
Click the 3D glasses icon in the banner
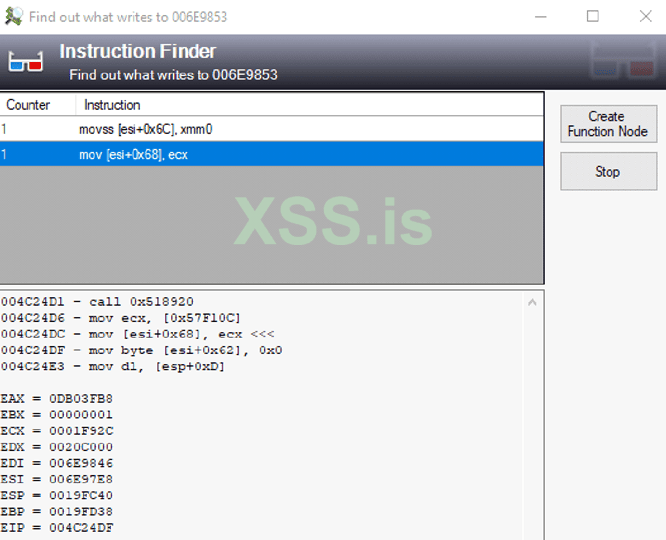(25, 62)
